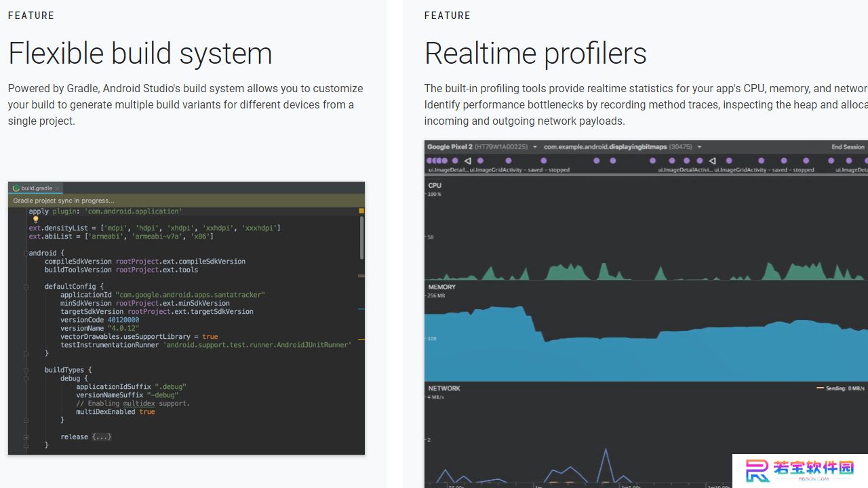Click the lightbulb quick-fix icon in editor
Viewport: 868px width, 488px height.
click(x=36, y=219)
